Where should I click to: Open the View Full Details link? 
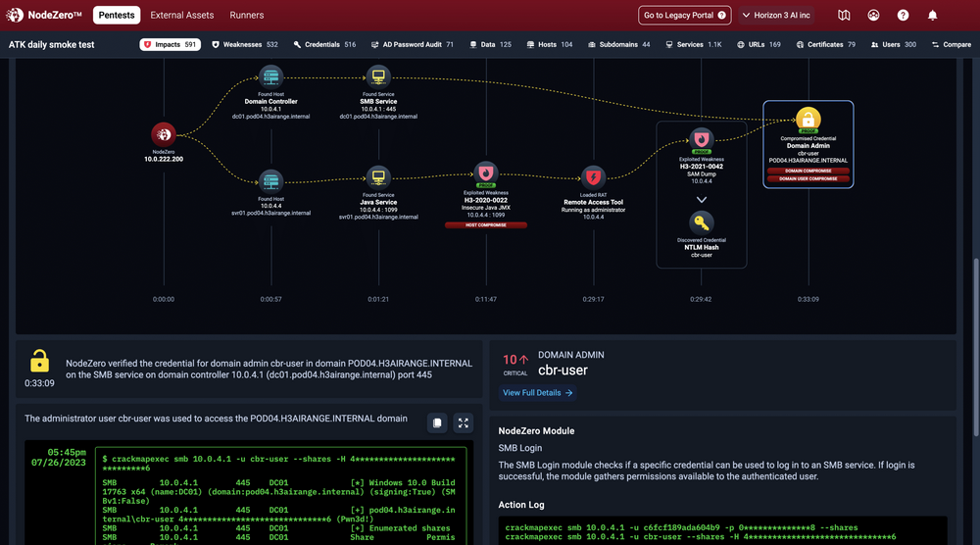click(538, 393)
